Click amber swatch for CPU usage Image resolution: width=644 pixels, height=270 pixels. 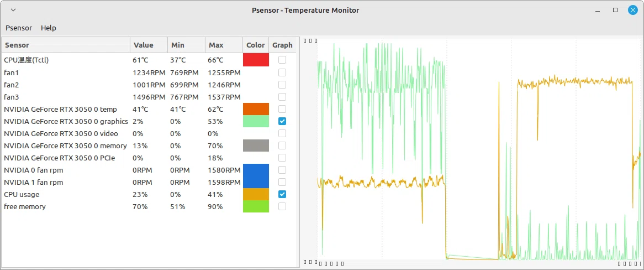point(256,194)
